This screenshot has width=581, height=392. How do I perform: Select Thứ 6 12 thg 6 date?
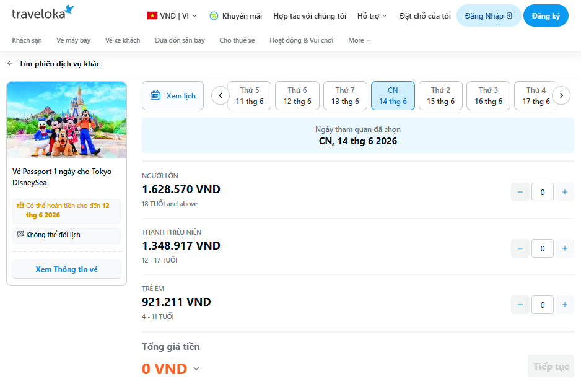click(297, 95)
